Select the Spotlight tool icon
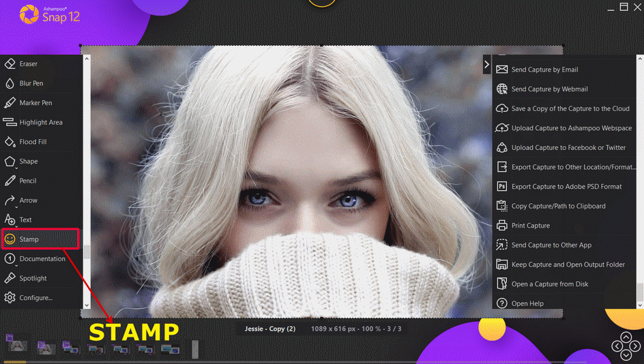644x364 pixels. tap(10, 278)
